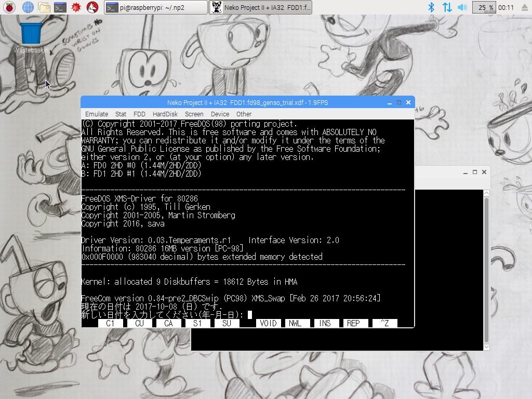532x399 pixels.
Task: Open the Raspberry Pi main menu
Action: point(9,7)
